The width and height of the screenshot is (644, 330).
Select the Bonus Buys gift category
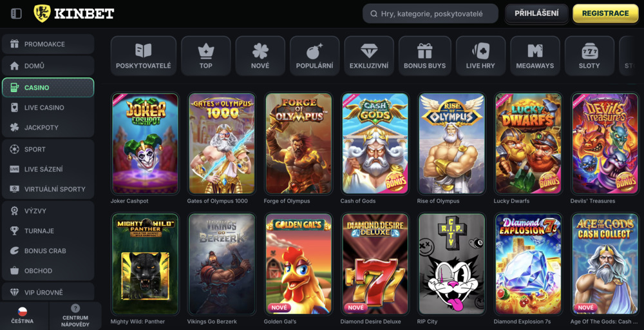point(424,56)
